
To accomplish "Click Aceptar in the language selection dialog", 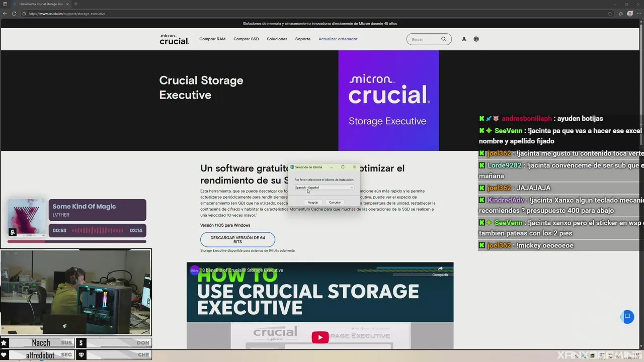I will [x=313, y=202].
